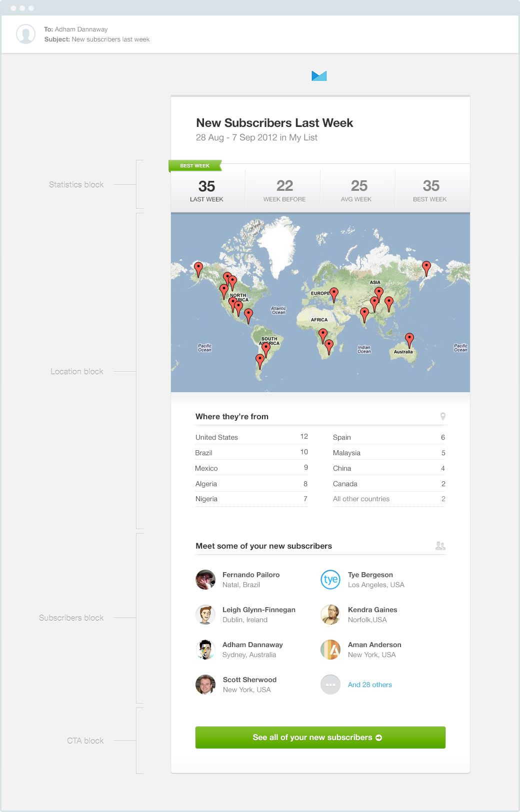Viewport: 520px width, 812px height.
Task: Click the Mexico country row
Action: 251,468
